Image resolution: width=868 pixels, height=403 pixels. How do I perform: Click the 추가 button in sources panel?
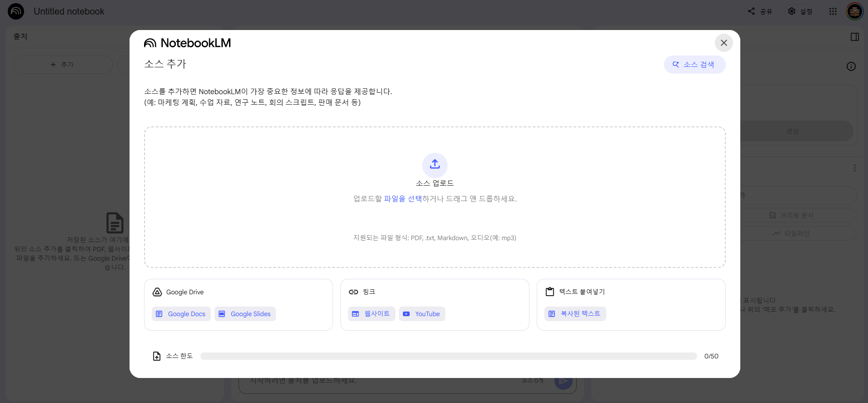coord(63,65)
